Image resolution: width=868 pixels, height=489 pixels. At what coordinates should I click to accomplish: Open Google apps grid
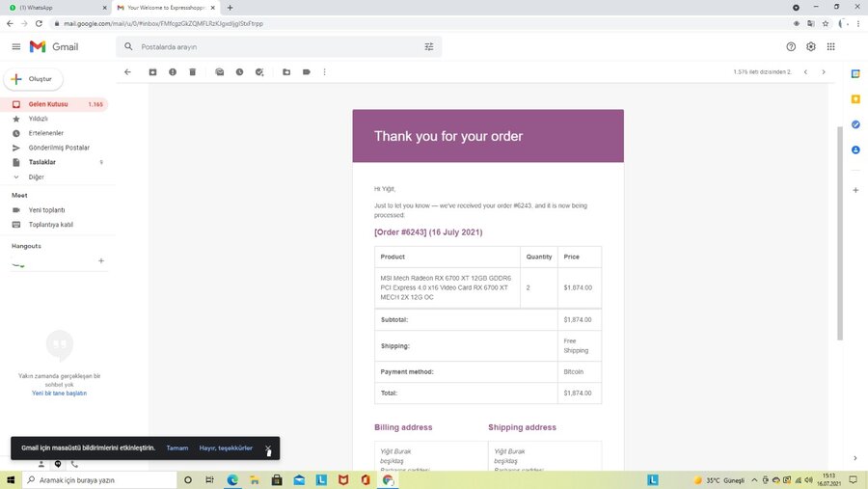pos(831,47)
